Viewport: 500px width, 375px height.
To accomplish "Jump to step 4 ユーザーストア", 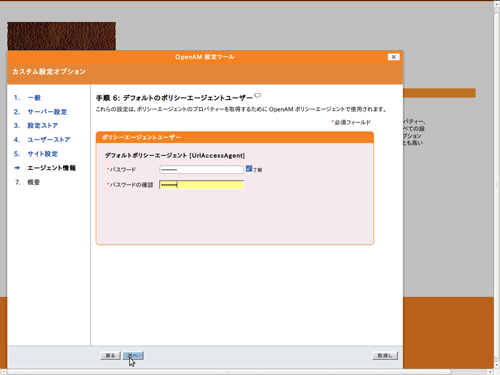I will pos(49,140).
